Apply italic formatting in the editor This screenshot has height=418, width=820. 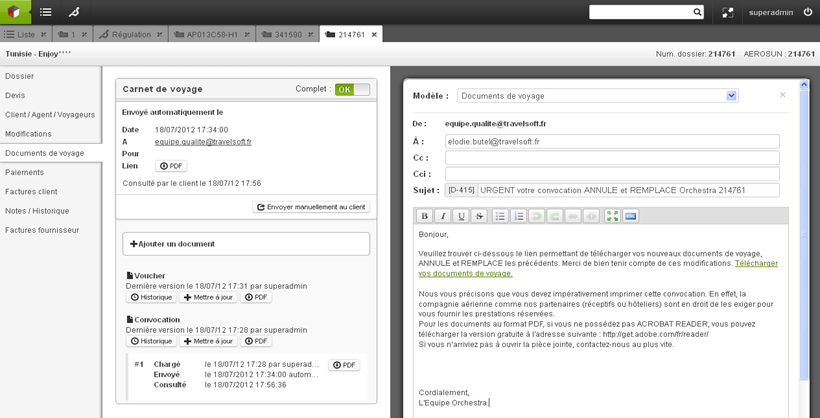tap(442, 216)
